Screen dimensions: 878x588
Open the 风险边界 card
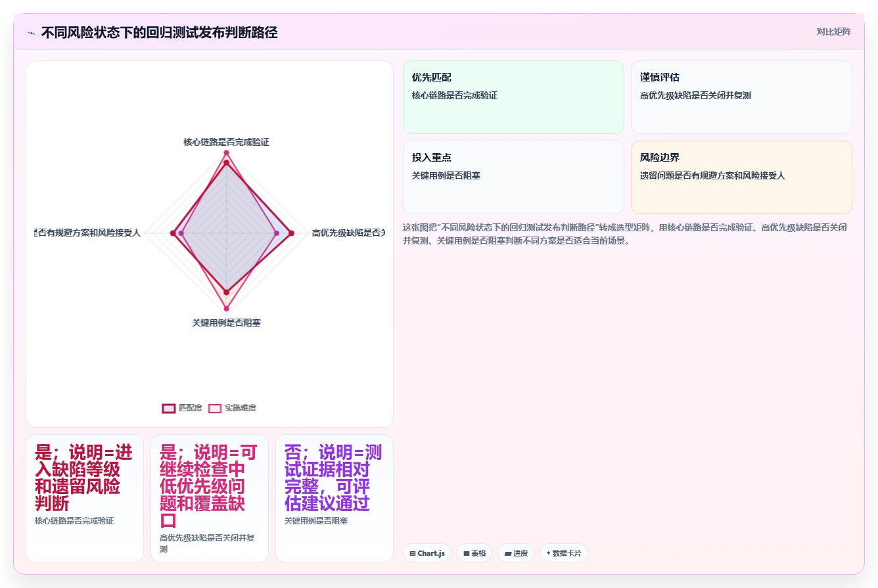741,177
